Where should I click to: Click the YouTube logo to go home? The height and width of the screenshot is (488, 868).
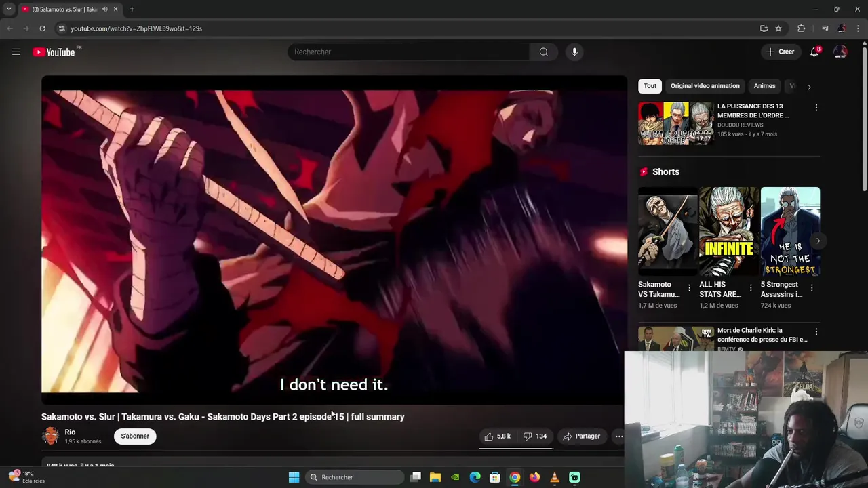click(54, 52)
